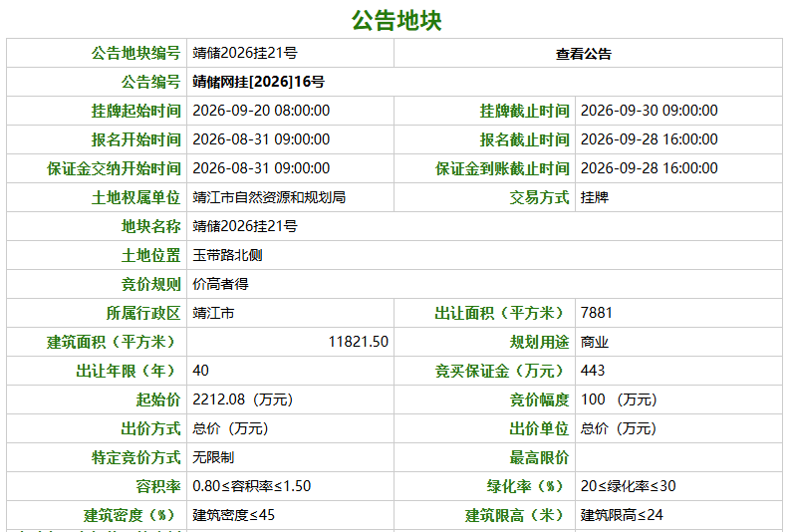Select the 公告地块 page heading
Image resolution: width=790 pixels, height=532 pixels.
[x=396, y=21]
